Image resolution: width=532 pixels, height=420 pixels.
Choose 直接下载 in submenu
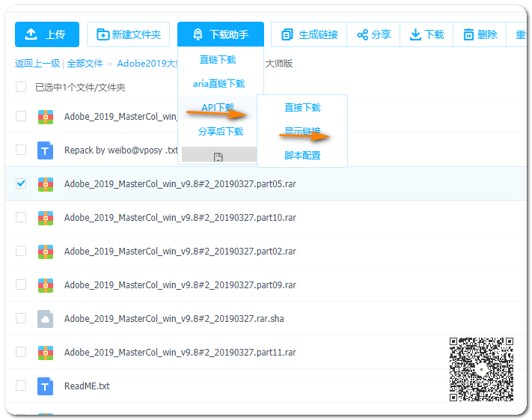(x=302, y=107)
